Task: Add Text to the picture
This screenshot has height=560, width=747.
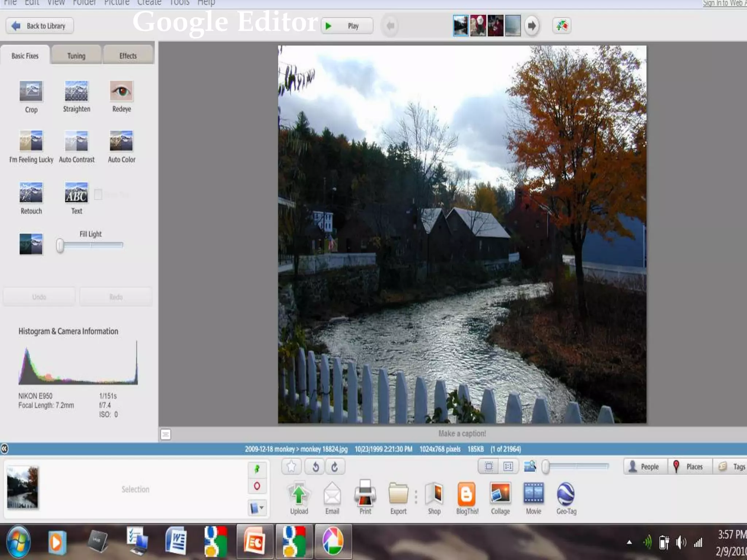Action: (x=76, y=192)
